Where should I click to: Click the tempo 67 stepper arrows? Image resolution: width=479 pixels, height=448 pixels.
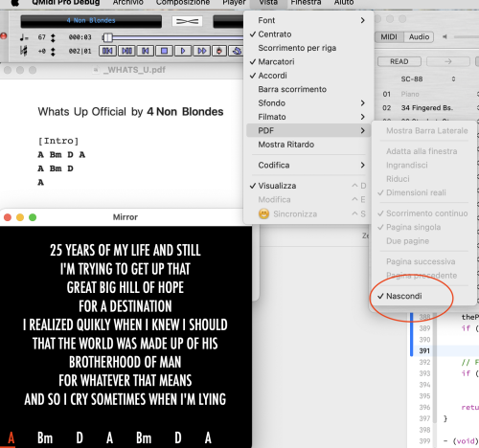53,38
